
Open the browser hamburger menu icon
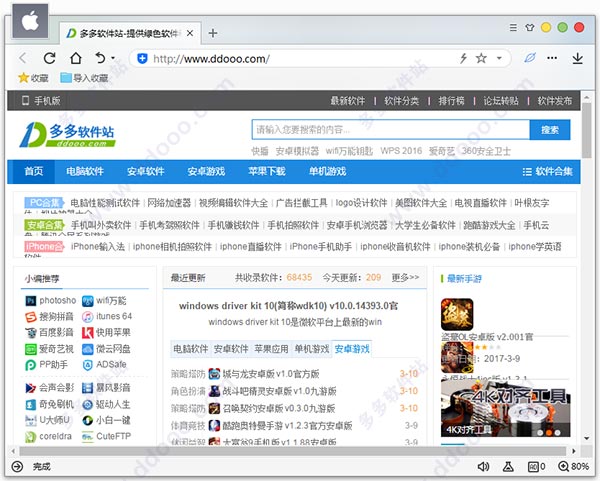[513, 28]
